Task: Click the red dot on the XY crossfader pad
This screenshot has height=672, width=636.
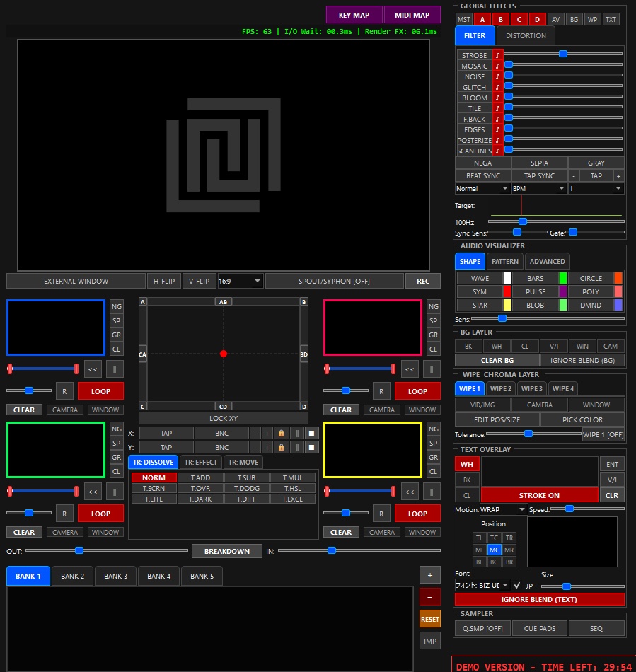Action: pyautogui.click(x=224, y=354)
